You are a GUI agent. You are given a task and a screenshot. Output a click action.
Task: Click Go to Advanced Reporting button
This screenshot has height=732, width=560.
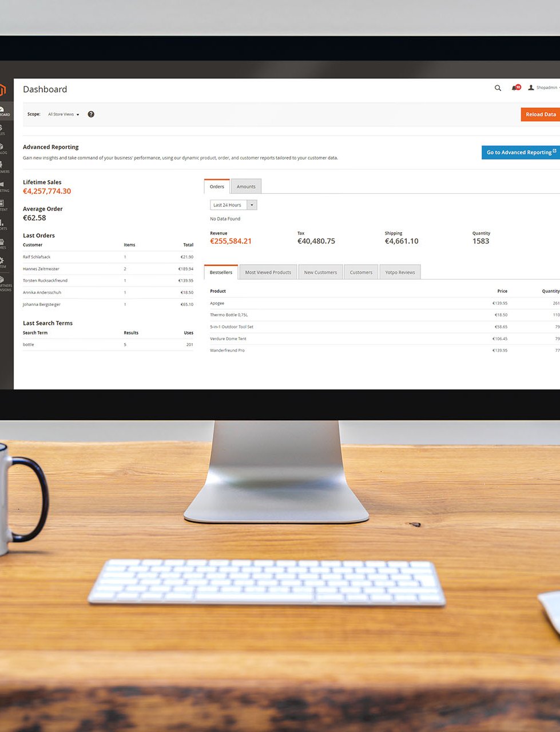(x=521, y=152)
